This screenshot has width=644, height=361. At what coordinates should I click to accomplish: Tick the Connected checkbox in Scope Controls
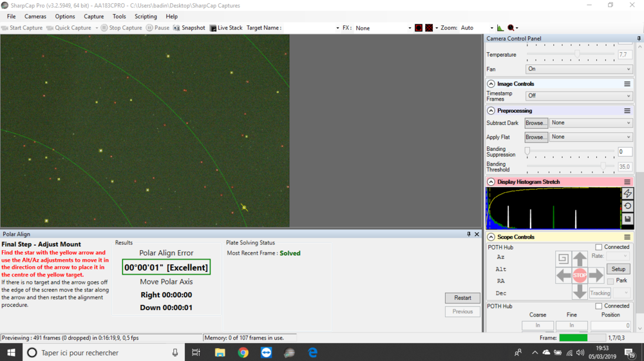coord(598,247)
